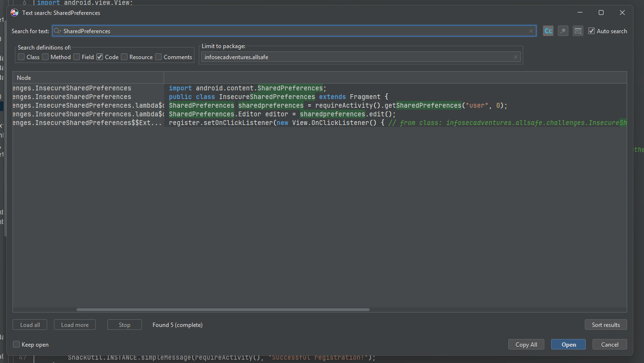Select the getSharedPreferences("user", 0) result row
Screen dimensions: 644x363
point(320,106)
